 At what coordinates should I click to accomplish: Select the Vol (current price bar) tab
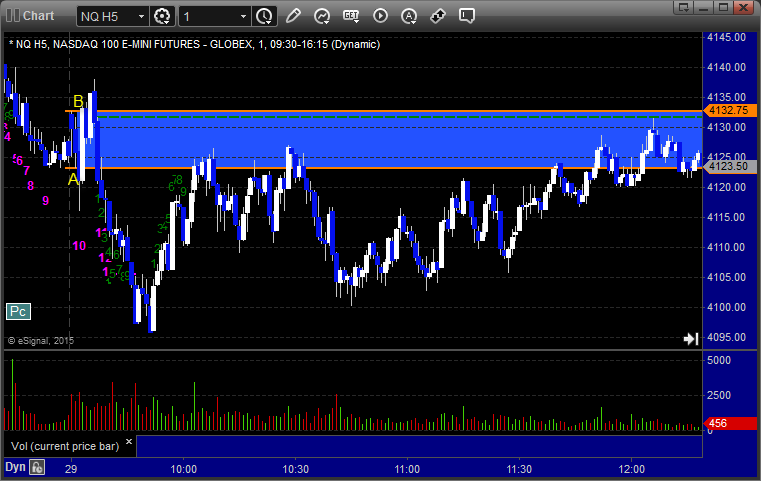coord(65,446)
